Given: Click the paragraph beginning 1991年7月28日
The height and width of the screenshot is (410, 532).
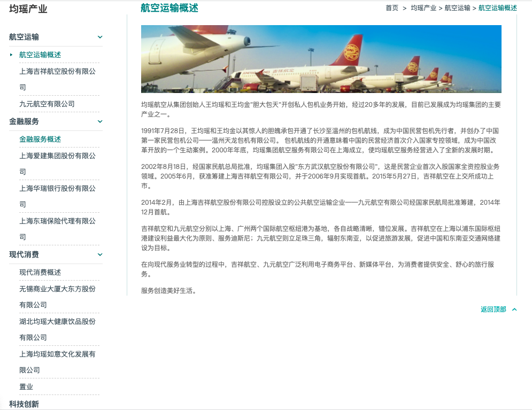Looking at the screenshot, I should tap(320, 141).
